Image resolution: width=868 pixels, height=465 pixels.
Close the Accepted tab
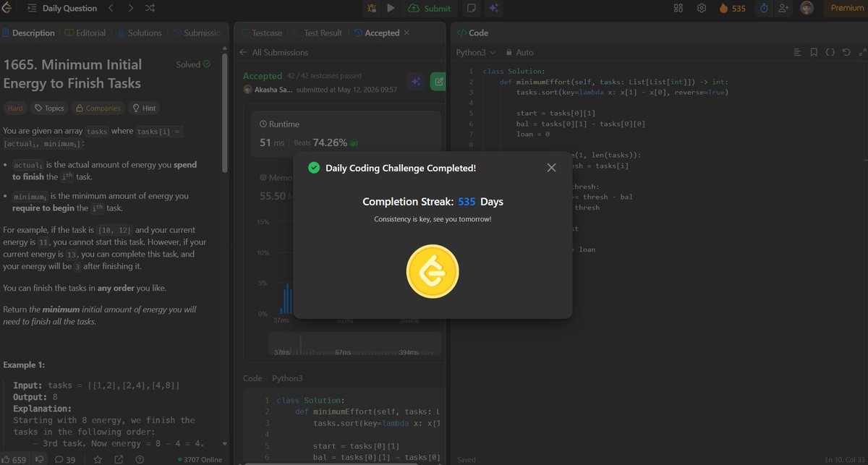click(407, 33)
